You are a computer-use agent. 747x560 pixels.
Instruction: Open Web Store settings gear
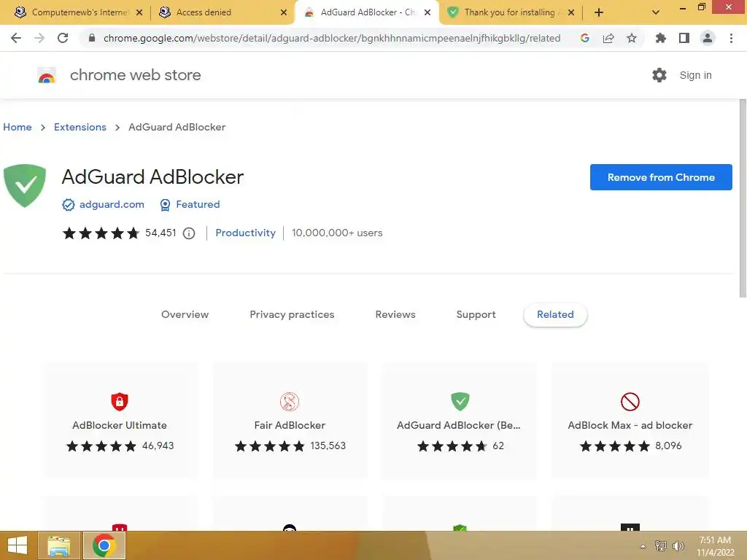(x=659, y=75)
